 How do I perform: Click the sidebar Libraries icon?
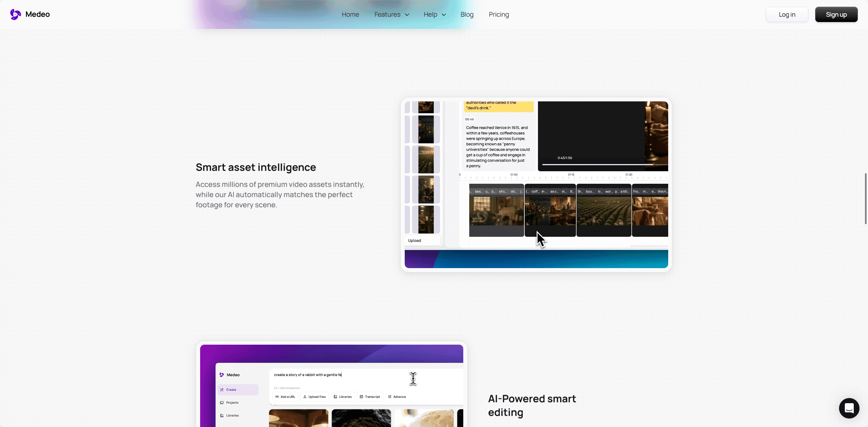[222, 415]
